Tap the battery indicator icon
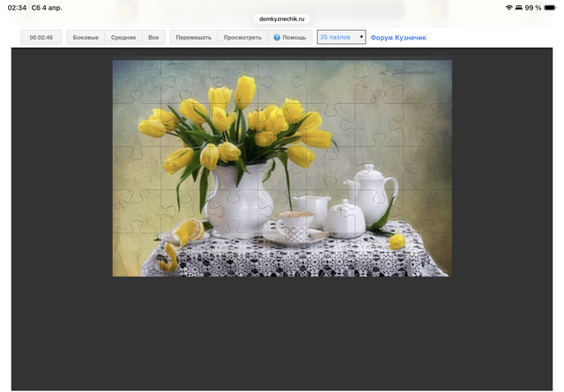 550,7
